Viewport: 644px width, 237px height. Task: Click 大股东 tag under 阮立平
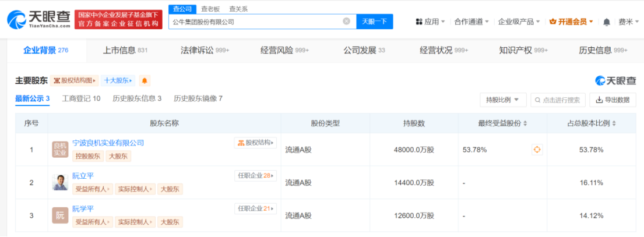(x=170, y=189)
